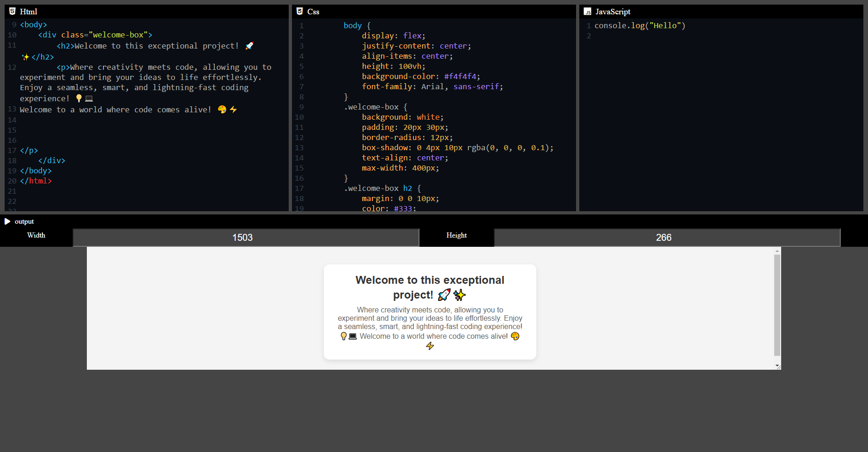Click the CSS3 icon in Css panel header
868x452 pixels.
pyautogui.click(x=300, y=11)
